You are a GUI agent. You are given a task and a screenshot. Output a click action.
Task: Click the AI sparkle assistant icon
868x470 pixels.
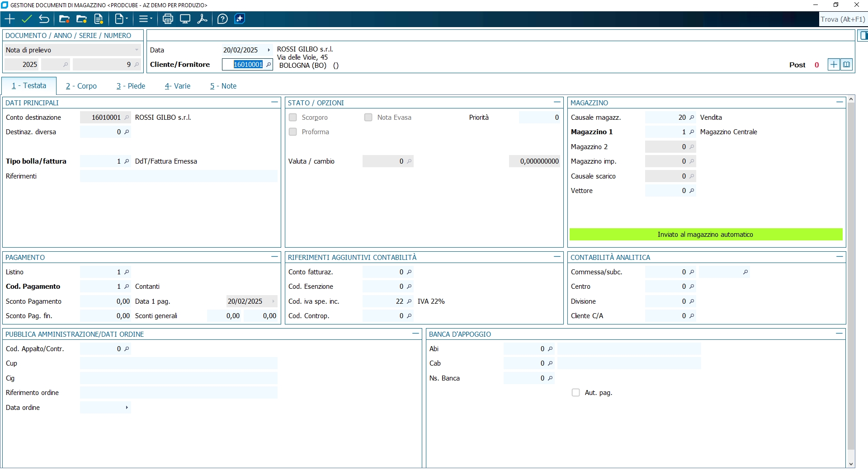(x=240, y=19)
